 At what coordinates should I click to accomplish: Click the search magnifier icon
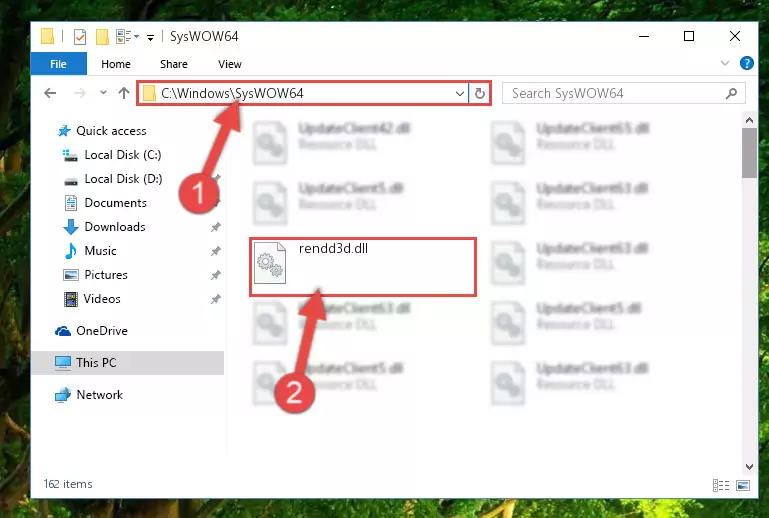click(731, 93)
